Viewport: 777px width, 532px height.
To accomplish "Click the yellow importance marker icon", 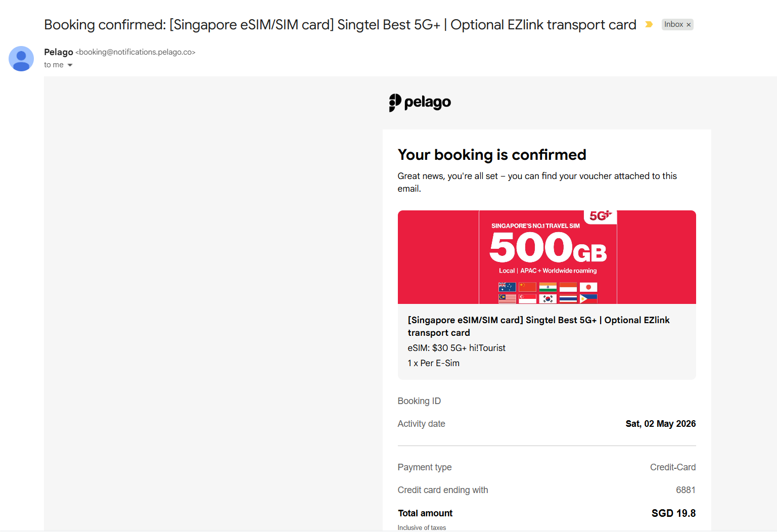I will point(649,24).
